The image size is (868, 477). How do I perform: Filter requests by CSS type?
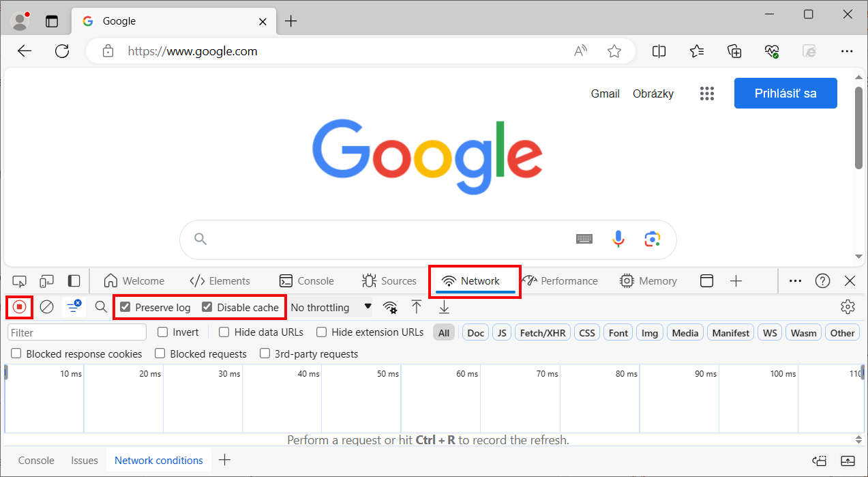coord(587,332)
